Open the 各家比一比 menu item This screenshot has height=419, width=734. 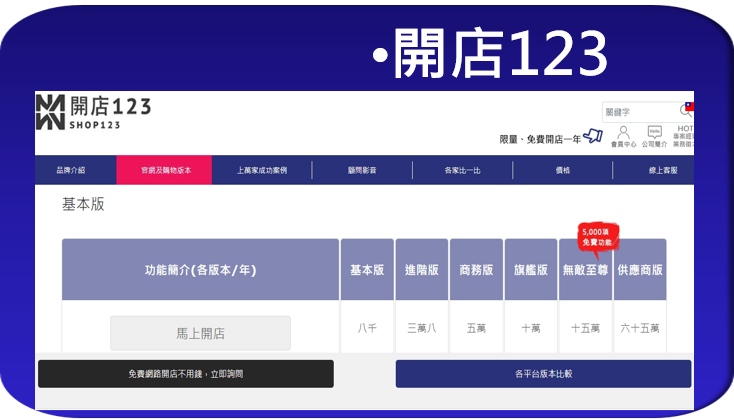462,170
